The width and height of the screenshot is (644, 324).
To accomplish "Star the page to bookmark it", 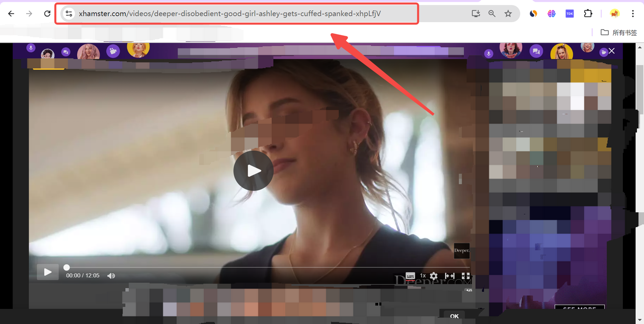I will 508,14.
